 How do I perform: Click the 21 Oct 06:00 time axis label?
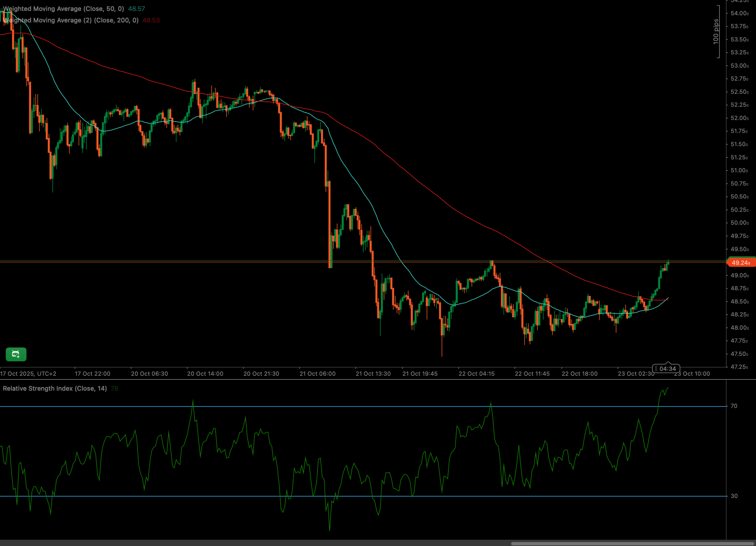tap(317, 373)
